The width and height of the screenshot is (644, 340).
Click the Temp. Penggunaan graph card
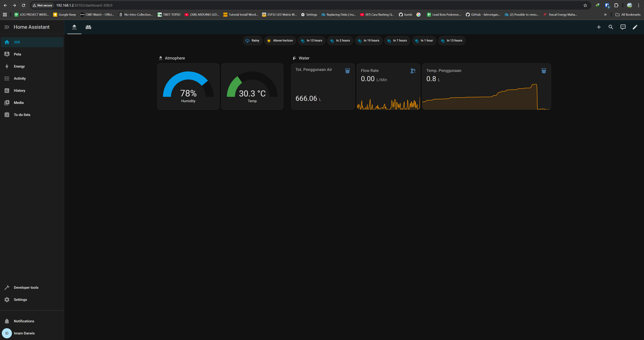click(x=486, y=87)
